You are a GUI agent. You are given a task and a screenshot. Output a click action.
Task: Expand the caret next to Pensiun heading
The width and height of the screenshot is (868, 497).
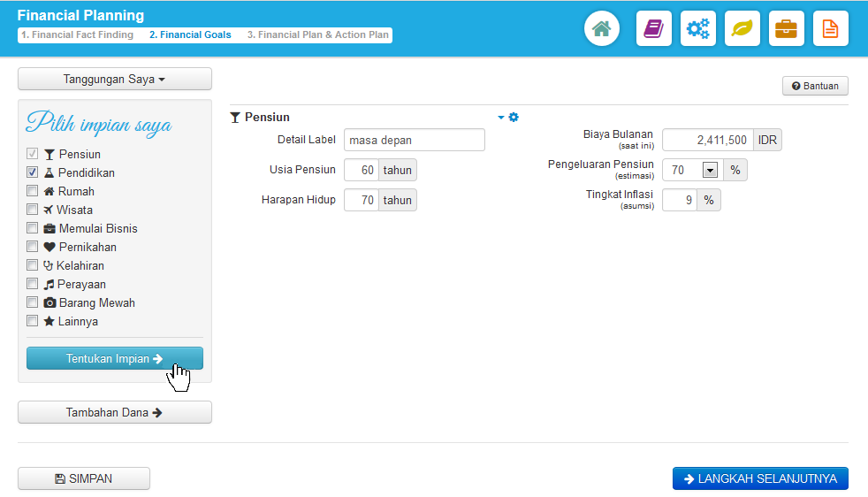point(501,118)
